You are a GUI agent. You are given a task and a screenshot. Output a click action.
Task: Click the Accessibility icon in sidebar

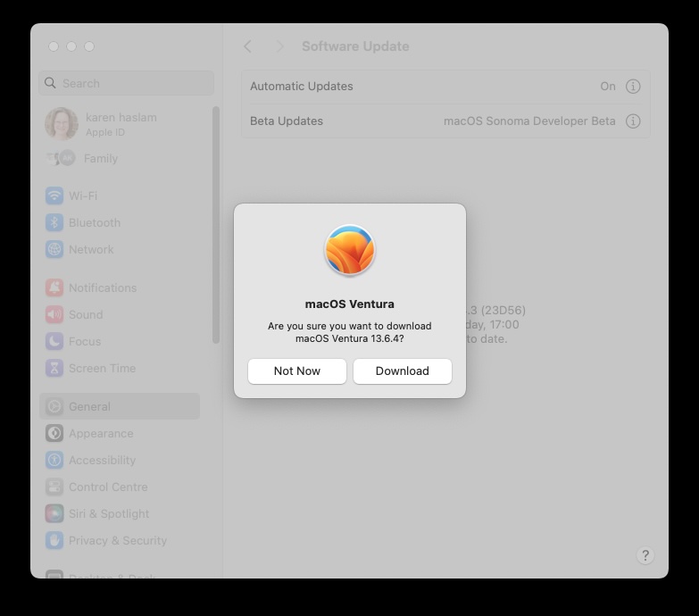(x=54, y=460)
